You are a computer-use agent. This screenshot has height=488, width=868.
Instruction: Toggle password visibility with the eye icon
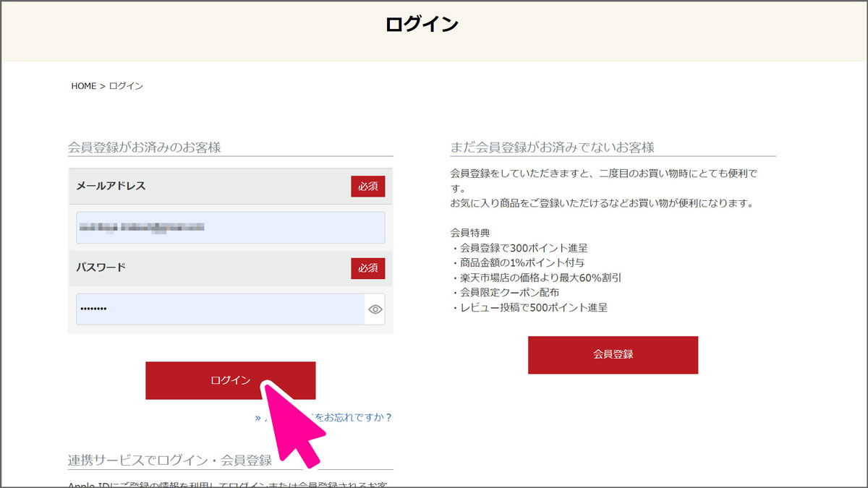pyautogui.click(x=375, y=309)
